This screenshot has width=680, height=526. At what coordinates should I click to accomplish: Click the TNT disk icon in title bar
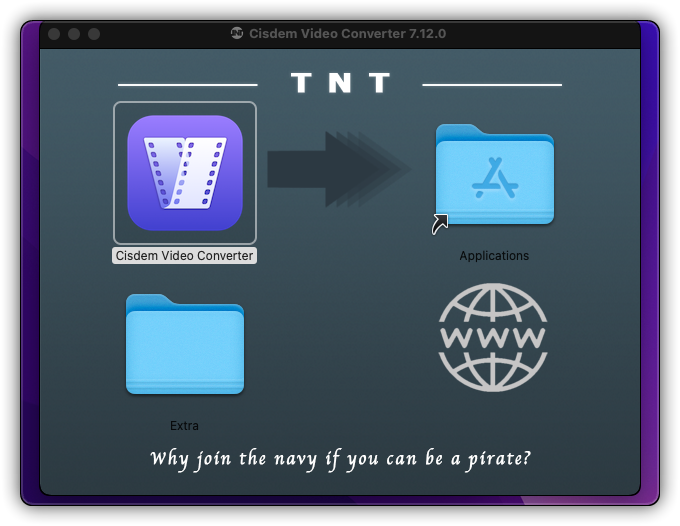point(237,33)
